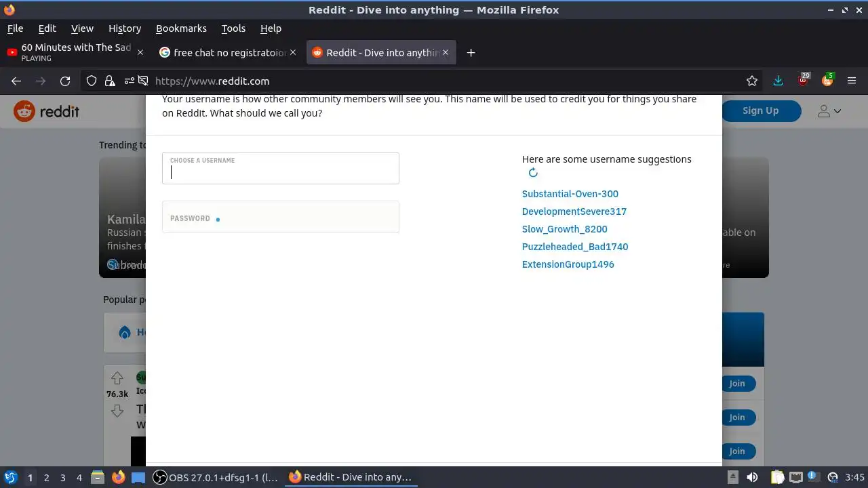Downvote the post with 76.3k votes
Image resolution: width=868 pixels, height=488 pixels.
pyautogui.click(x=117, y=411)
